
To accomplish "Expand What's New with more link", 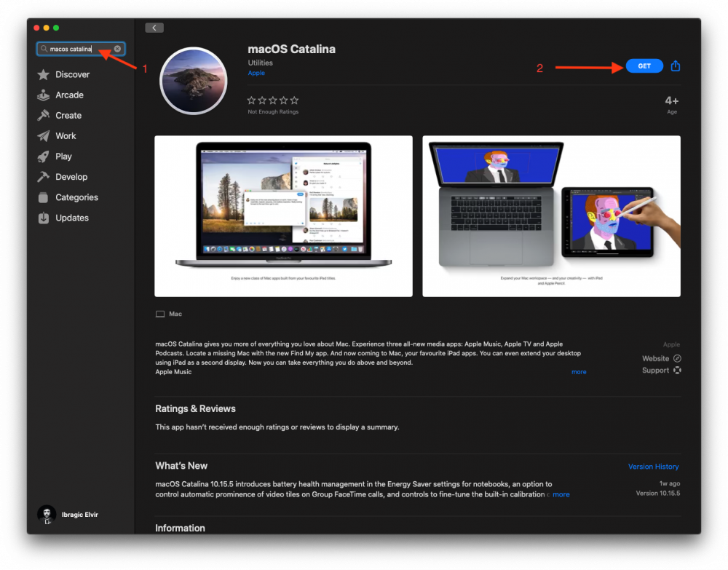I will click(x=561, y=494).
